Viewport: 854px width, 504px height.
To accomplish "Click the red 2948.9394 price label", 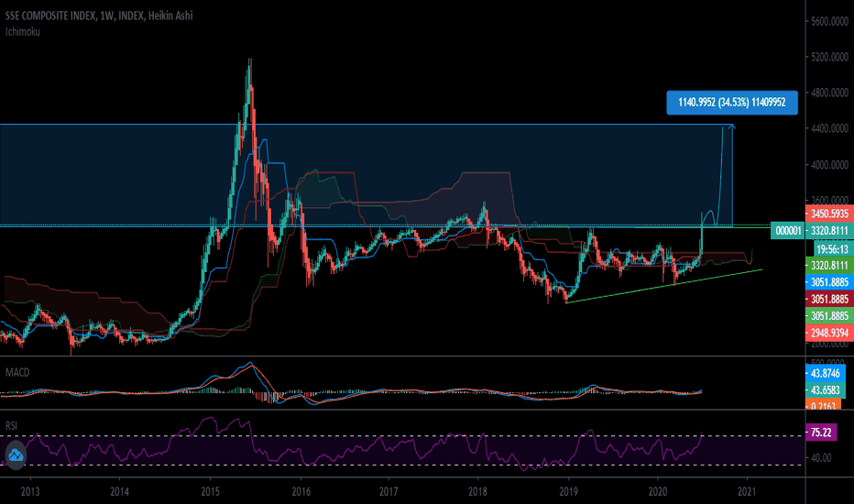I will point(829,334).
